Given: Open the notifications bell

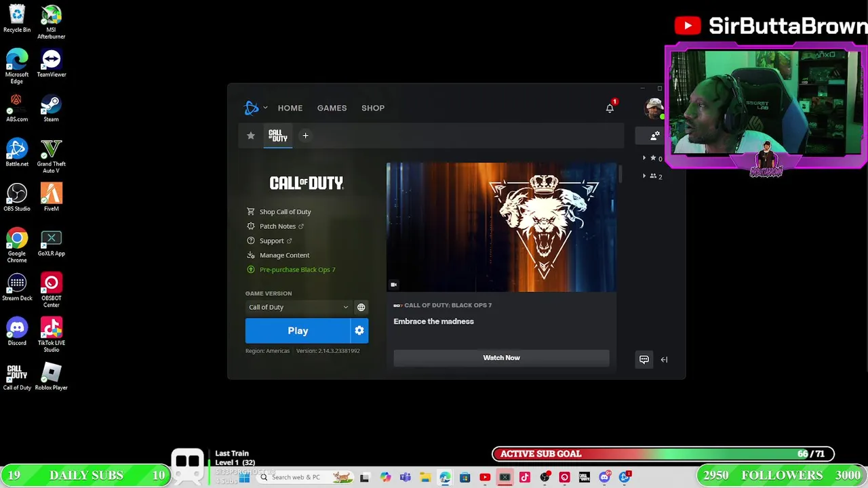Looking at the screenshot, I should coord(610,108).
